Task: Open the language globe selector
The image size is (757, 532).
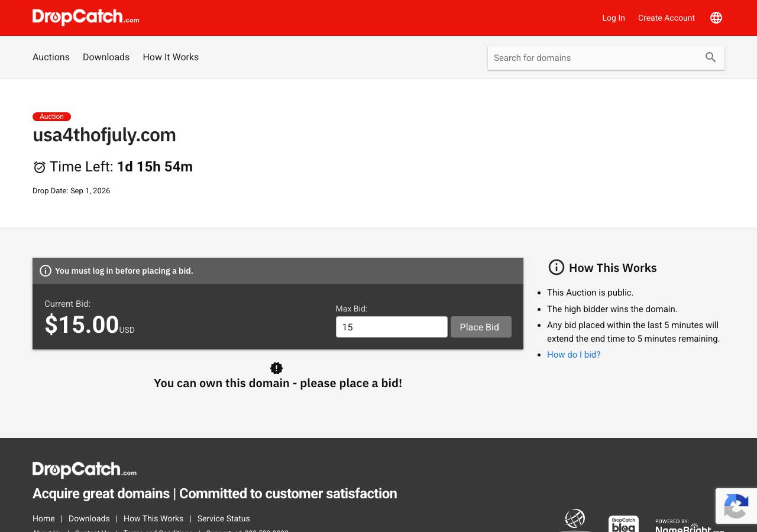Action: pyautogui.click(x=716, y=18)
